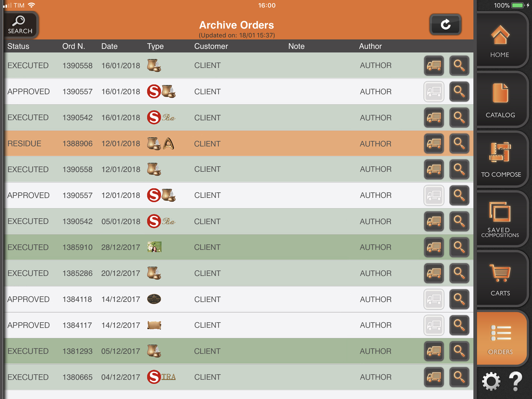View details of order 1390558 dated 16/01/2018
This screenshot has width=532, height=399.
point(459,65)
